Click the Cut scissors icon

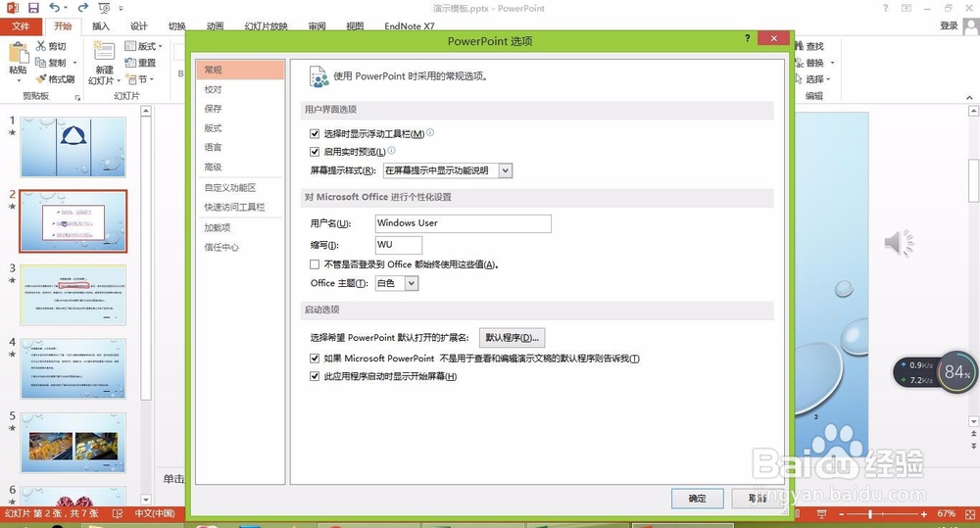(x=41, y=46)
